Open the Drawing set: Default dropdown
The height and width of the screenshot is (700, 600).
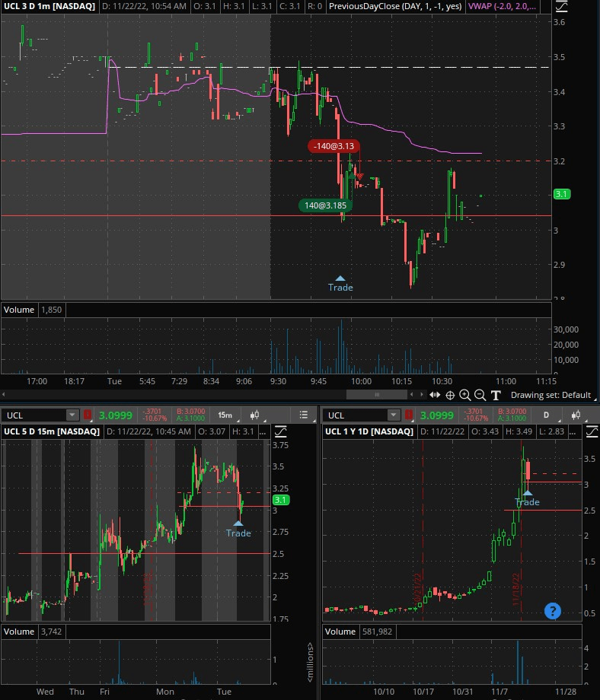click(x=552, y=395)
